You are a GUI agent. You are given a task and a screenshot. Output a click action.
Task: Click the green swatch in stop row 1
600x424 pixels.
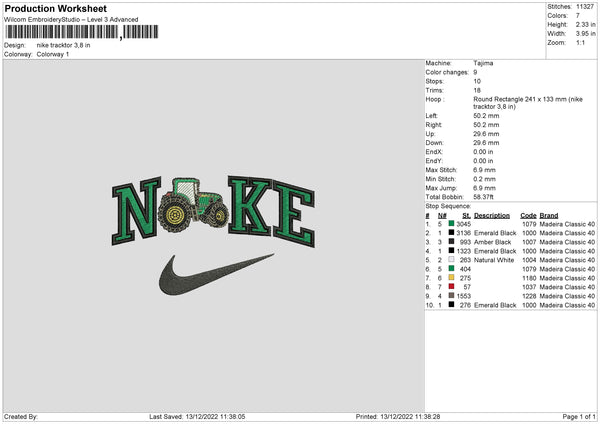(452, 224)
